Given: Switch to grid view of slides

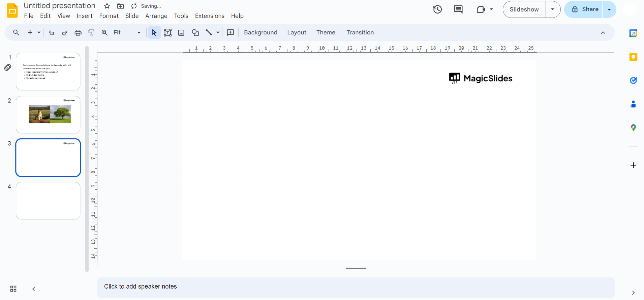Looking at the screenshot, I should pos(13,289).
